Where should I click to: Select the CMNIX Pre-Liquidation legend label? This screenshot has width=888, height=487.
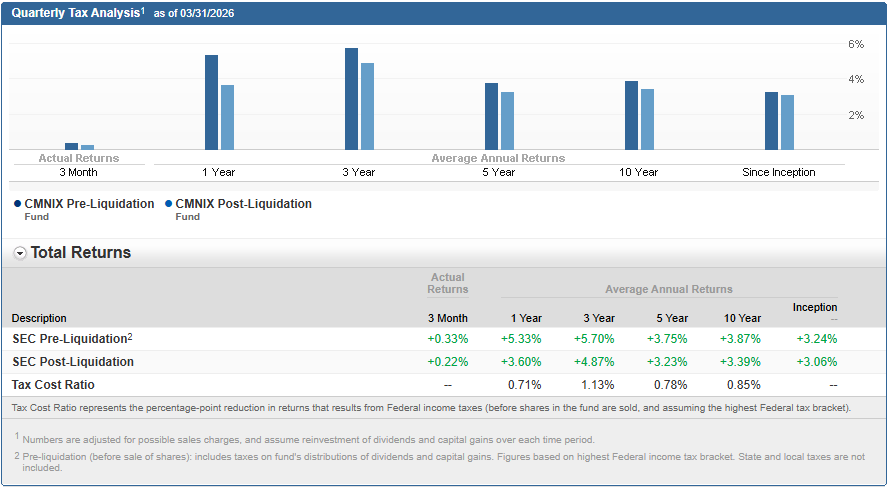click(x=89, y=204)
